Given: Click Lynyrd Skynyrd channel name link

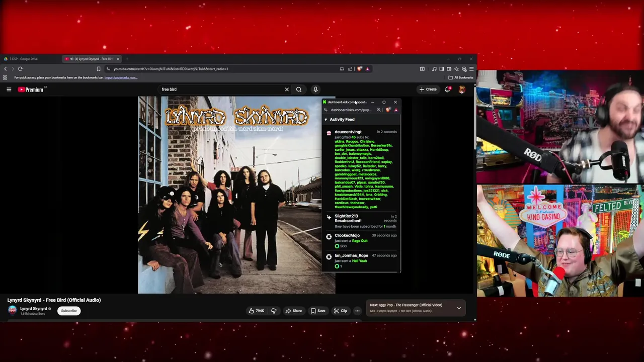Looking at the screenshot, I should click(x=33, y=309).
